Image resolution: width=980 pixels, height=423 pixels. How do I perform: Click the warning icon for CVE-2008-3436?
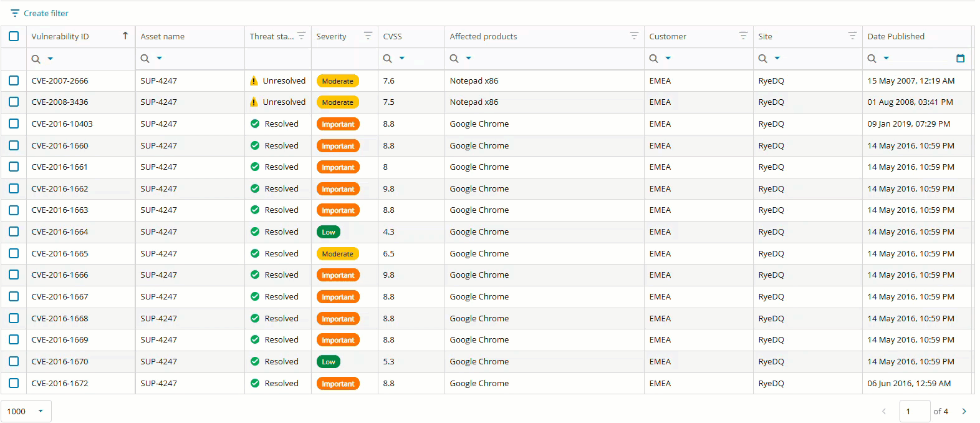point(254,102)
